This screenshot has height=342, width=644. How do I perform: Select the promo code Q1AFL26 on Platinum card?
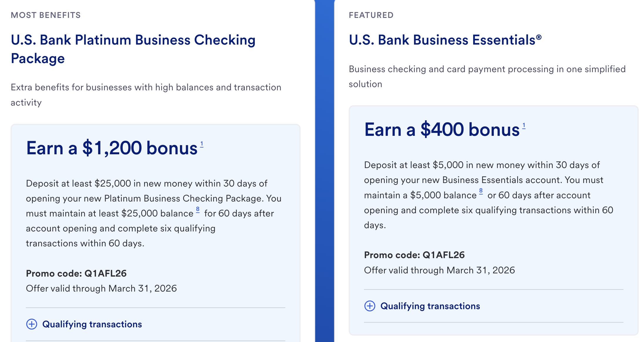click(76, 273)
